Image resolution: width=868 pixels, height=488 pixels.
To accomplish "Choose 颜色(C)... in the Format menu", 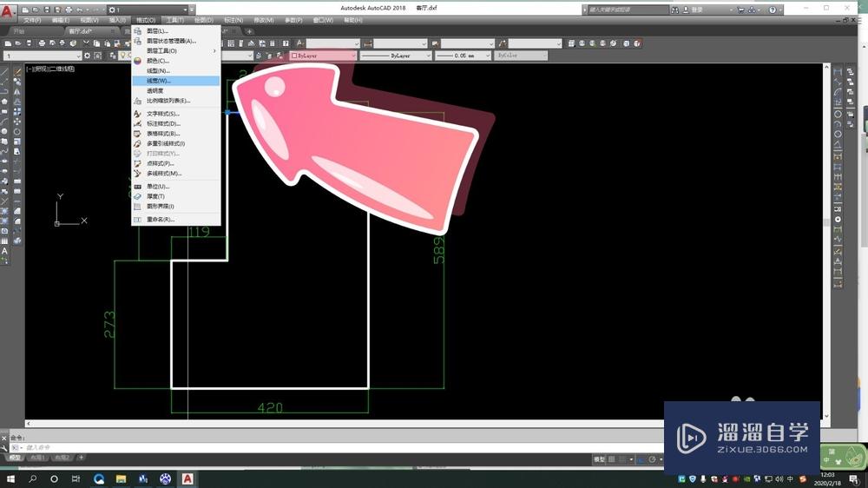I will (x=175, y=61).
